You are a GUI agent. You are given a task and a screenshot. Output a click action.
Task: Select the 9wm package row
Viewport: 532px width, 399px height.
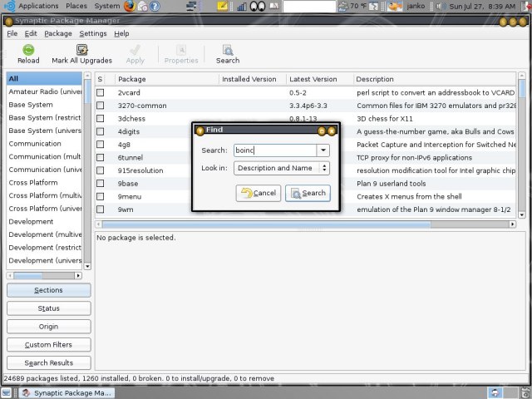tap(305, 209)
